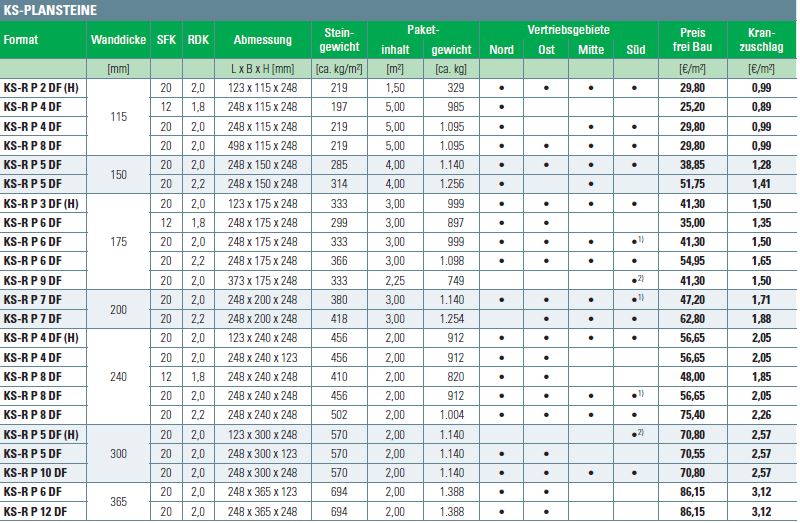Select the price 75,40 cell
This screenshot has width=800, height=523.
[694, 413]
